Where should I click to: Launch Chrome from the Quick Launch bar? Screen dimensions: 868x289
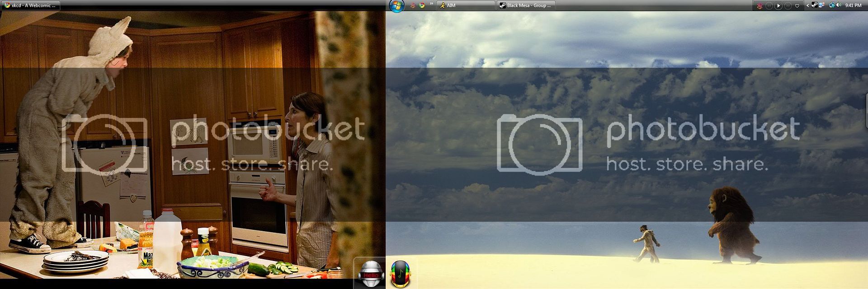422,5
